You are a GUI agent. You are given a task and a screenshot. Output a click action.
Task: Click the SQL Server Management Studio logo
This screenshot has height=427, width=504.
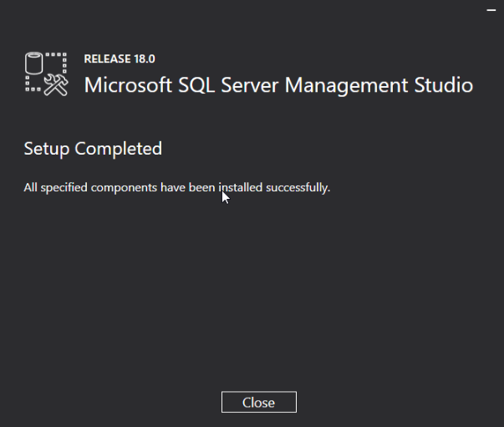click(46, 74)
